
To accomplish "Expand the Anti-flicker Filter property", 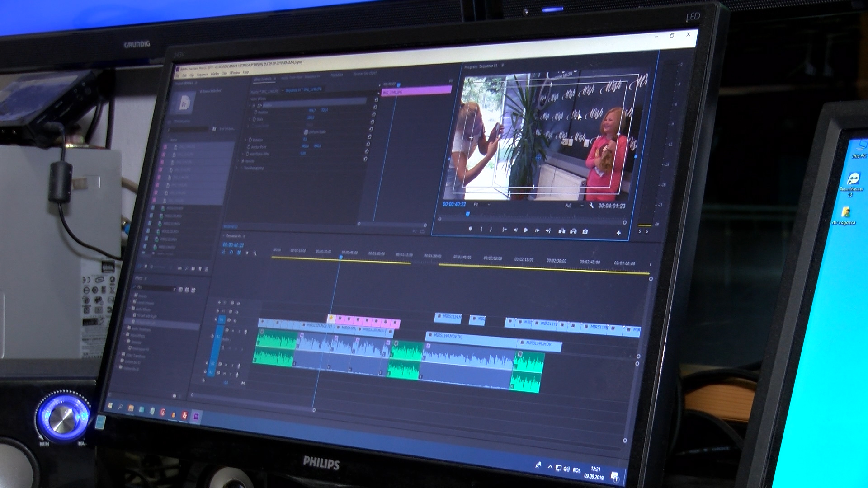I will [244, 154].
